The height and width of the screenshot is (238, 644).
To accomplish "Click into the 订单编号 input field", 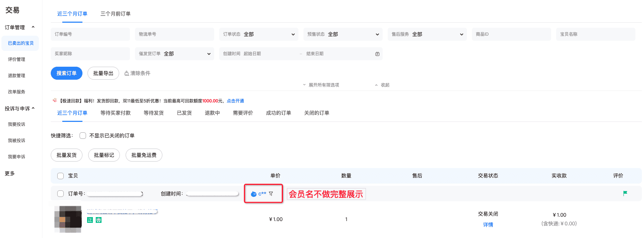I will point(90,34).
